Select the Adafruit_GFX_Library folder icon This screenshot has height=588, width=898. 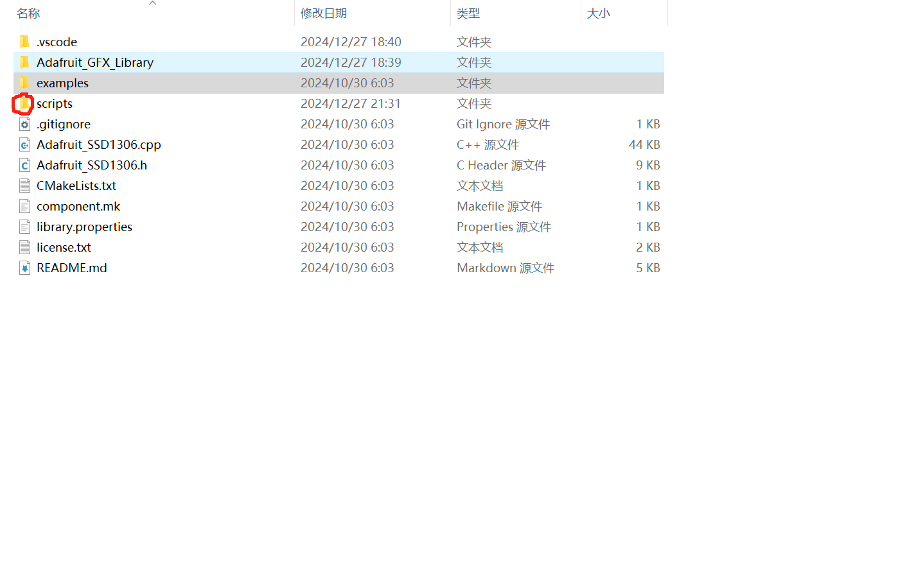(24, 62)
